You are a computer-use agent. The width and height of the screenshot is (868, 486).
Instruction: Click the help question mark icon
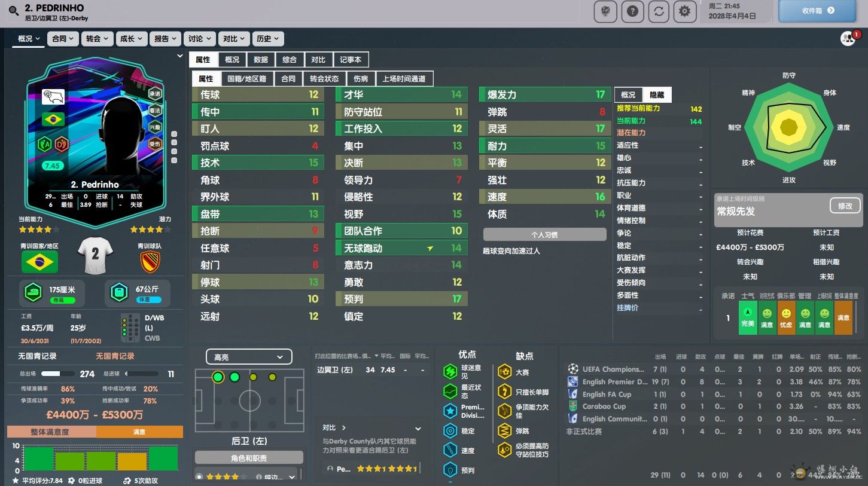point(632,11)
